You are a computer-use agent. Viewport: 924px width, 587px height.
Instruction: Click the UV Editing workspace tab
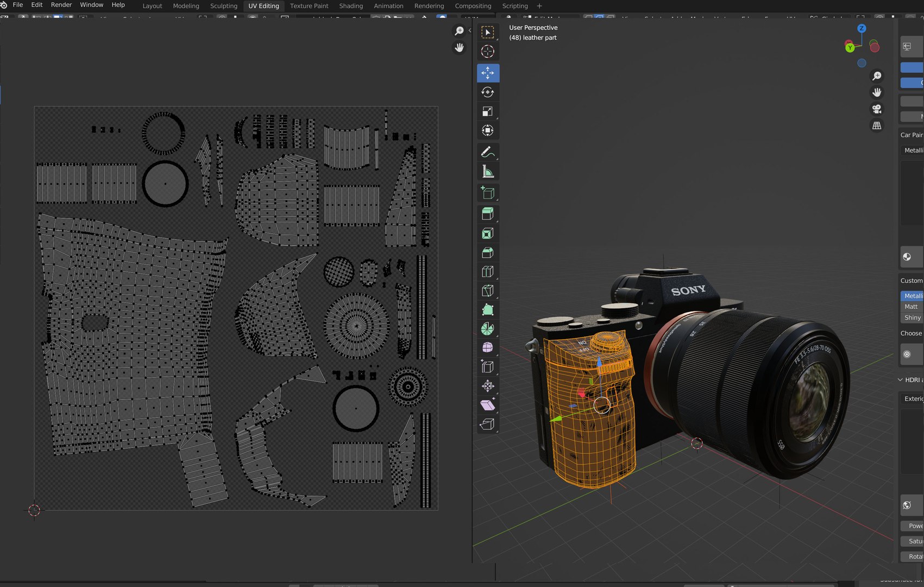[263, 6]
